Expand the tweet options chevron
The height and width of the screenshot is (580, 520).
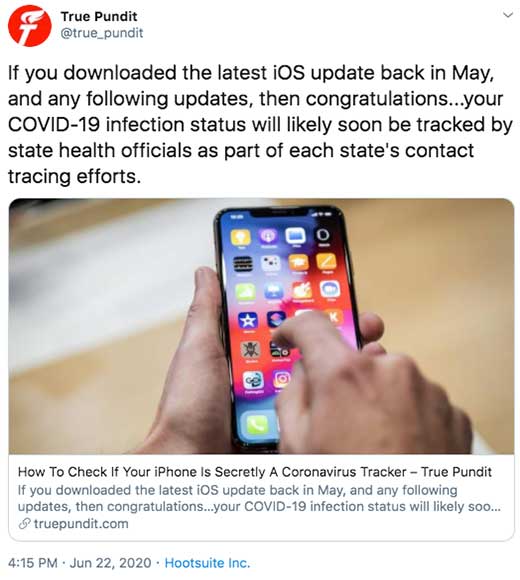click(508, 15)
